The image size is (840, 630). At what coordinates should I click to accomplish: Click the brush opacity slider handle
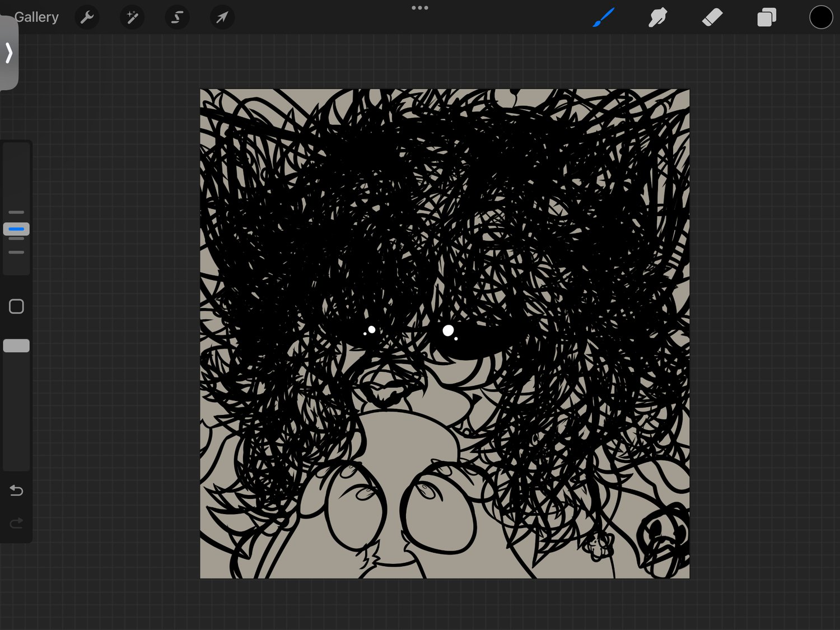tap(16, 346)
